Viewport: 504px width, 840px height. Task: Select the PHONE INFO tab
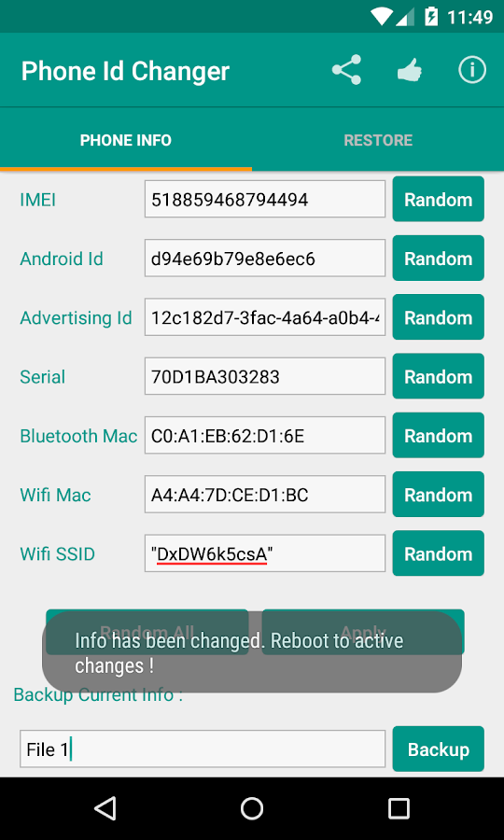click(x=126, y=140)
